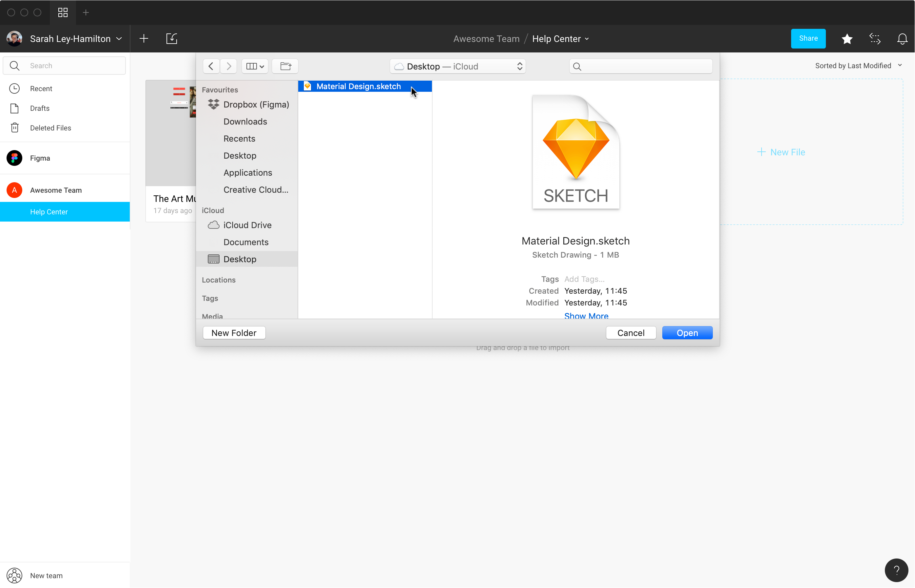This screenshot has width=915, height=588.
Task: Select Help Center under Awesome Team
Action: pyautogui.click(x=49, y=211)
